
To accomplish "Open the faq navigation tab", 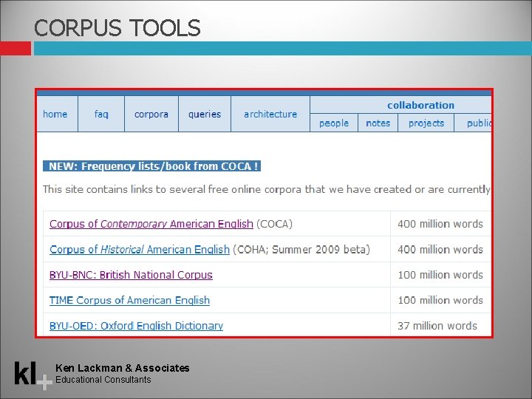I will click(x=101, y=114).
